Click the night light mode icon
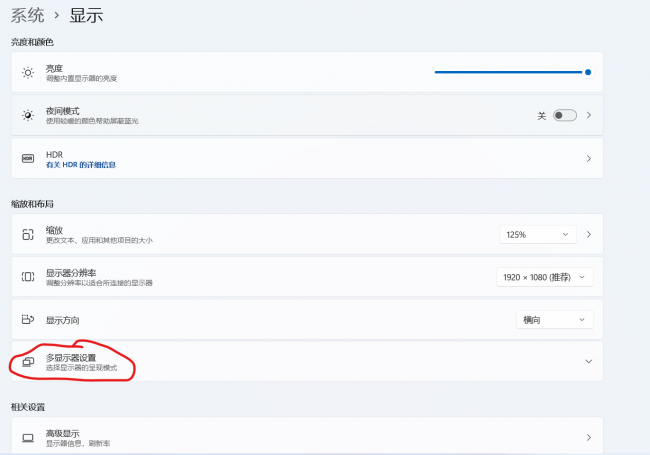Screen dimensions: 650x455 pyautogui.click(x=28, y=115)
